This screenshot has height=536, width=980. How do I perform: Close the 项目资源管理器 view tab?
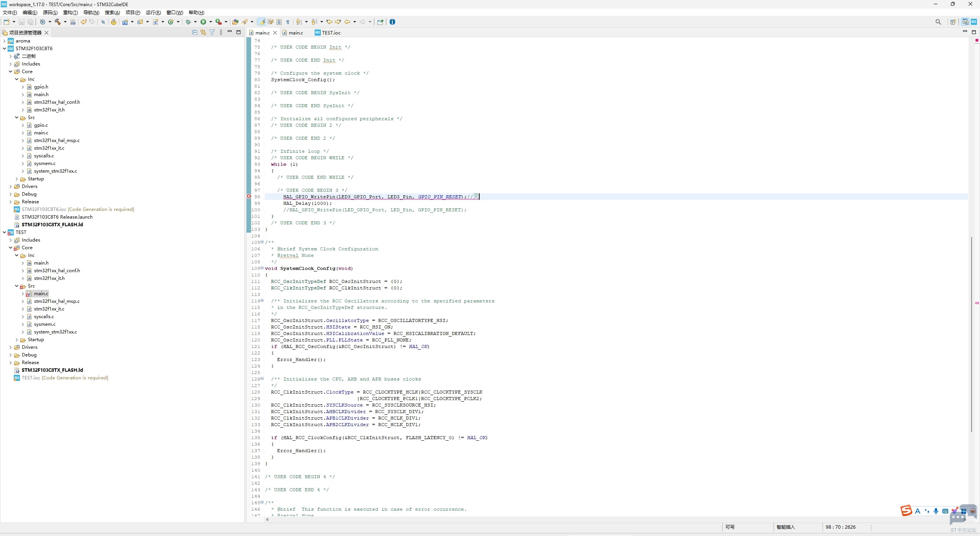tap(46, 33)
